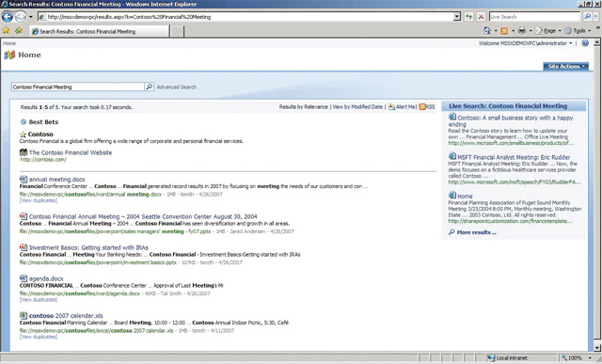The width and height of the screenshot is (602, 364).
Task: Open the Site Actions menu
Action: [565, 67]
